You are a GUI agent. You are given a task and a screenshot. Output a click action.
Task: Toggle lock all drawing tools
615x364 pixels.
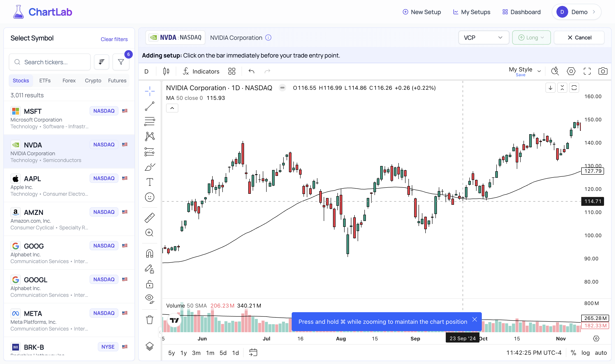tap(149, 284)
